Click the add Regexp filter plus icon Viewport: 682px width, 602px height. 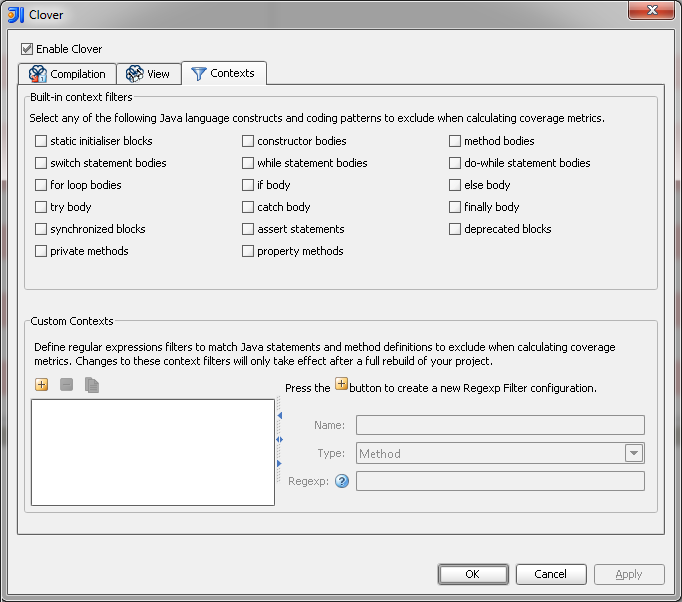pyautogui.click(x=41, y=385)
